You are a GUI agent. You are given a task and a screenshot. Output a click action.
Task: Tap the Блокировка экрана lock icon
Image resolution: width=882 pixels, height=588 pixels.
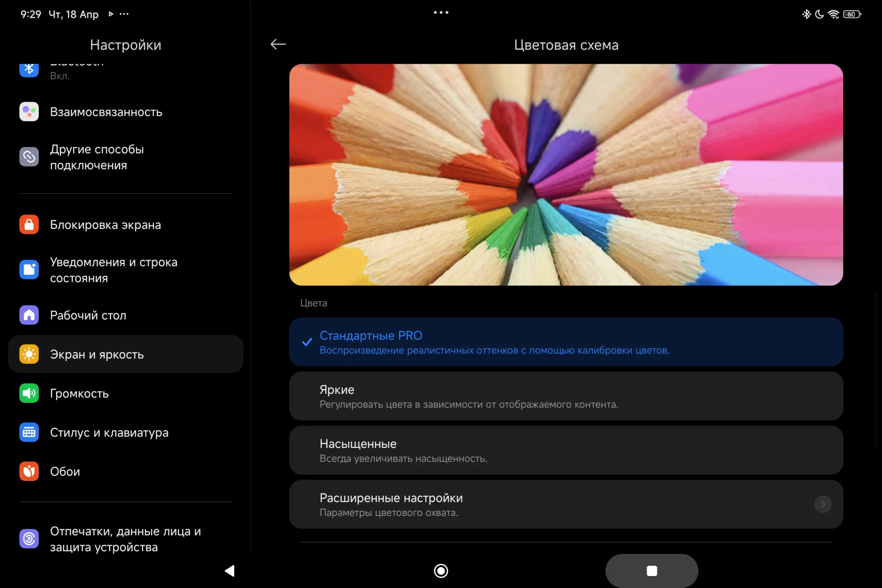pyautogui.click(x=29, y=225)
